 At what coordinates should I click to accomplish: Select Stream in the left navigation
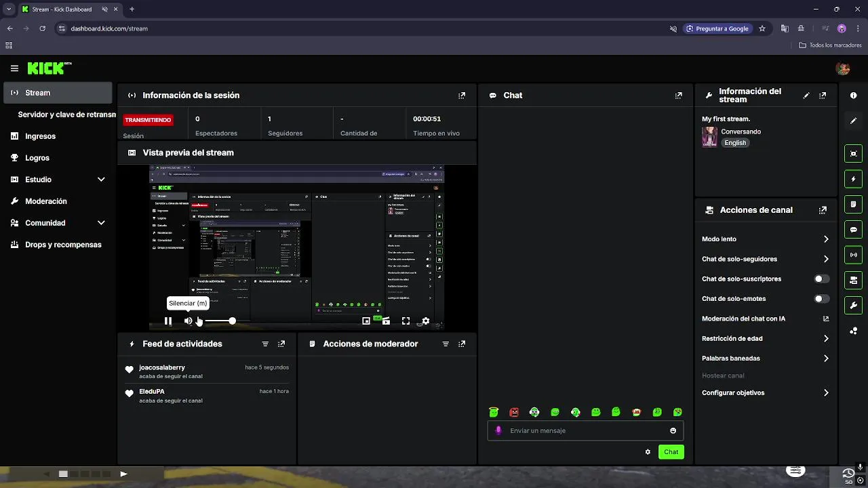point(58,93)
